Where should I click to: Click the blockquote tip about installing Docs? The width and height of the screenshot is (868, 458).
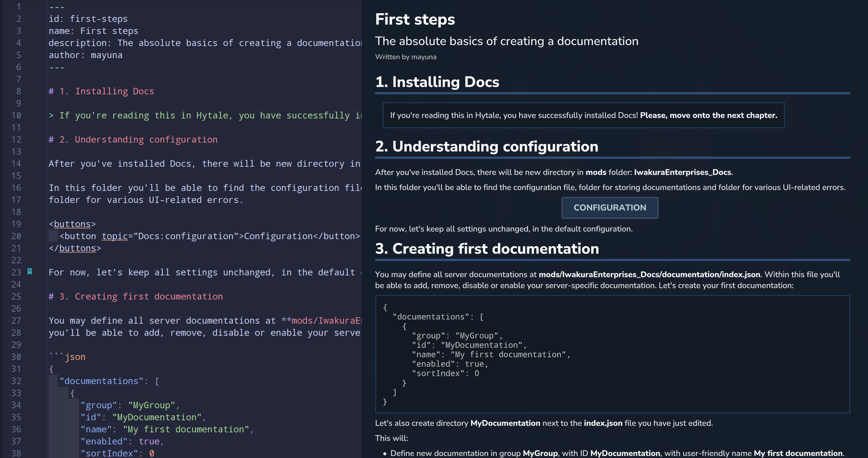click(x=583, y=115)
